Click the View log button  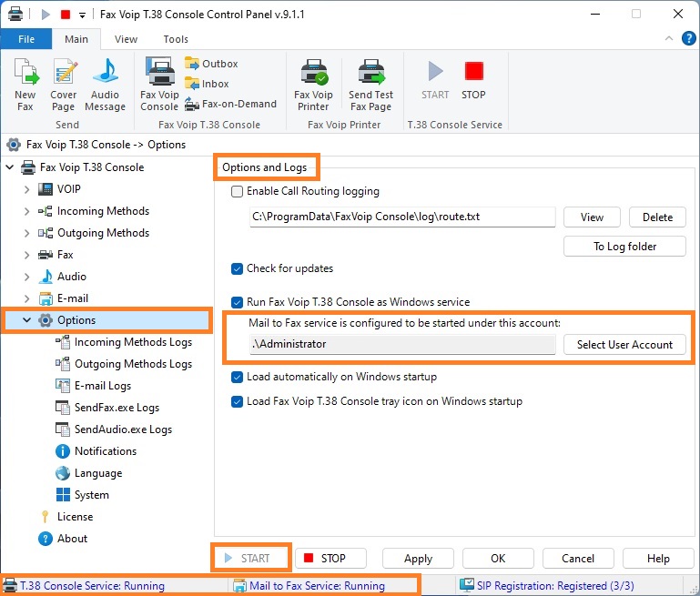click(592, 217)
